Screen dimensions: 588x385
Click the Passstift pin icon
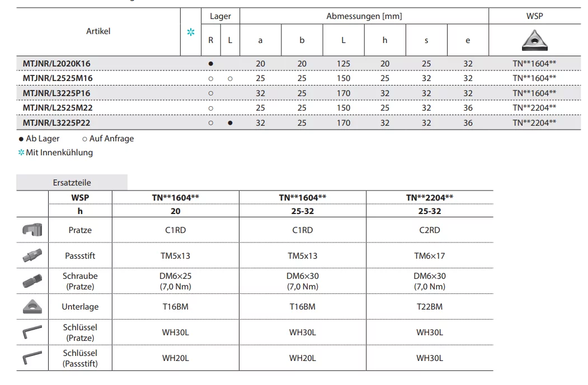click(32, 255)
